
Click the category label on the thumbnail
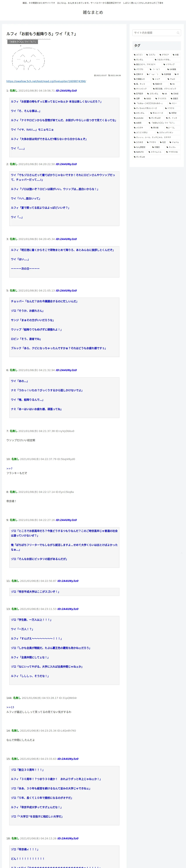click(23, 42)
